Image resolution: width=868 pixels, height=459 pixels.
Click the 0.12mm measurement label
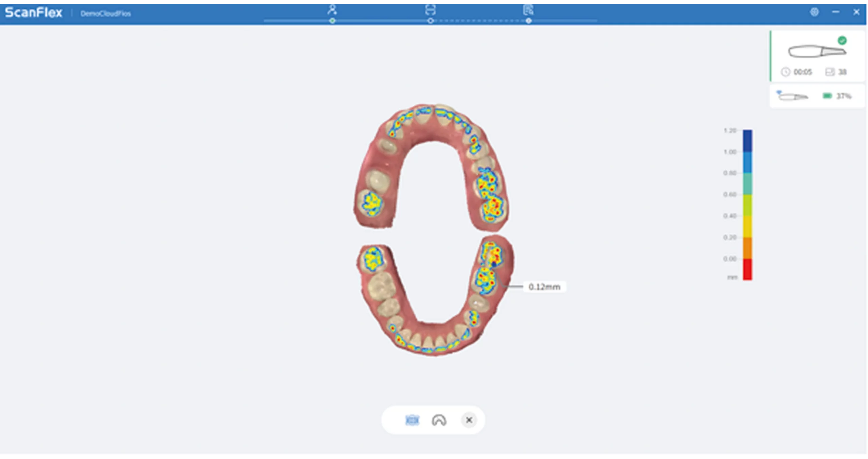pyautogui.click(x=545, y=287)
